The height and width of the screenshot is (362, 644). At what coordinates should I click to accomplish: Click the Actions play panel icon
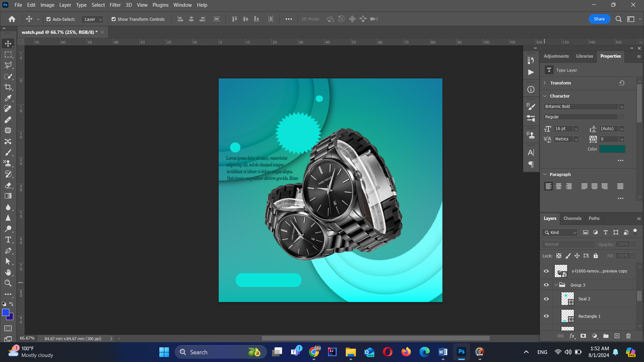click(x=531, y=72)
